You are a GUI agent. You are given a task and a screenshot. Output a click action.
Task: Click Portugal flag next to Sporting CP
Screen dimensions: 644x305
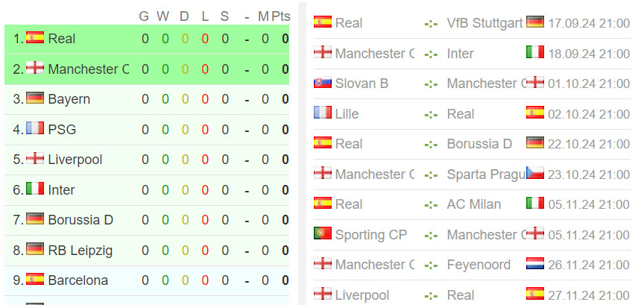pos(323,233)
